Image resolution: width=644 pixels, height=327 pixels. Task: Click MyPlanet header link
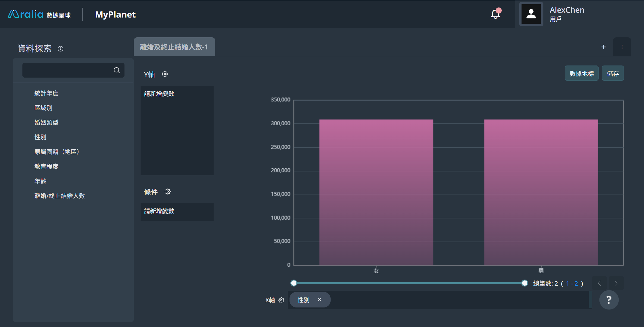(x=115, y=14)
